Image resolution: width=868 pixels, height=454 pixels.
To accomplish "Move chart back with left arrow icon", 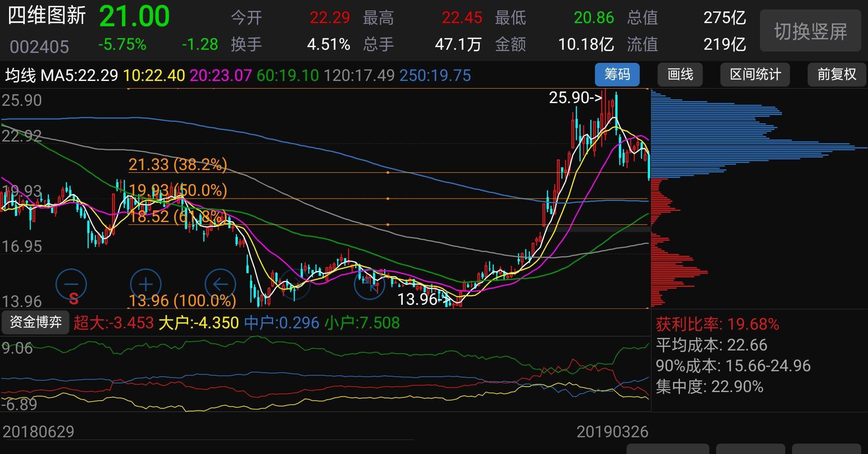I will pyautogui.click(x=220, y=284).
